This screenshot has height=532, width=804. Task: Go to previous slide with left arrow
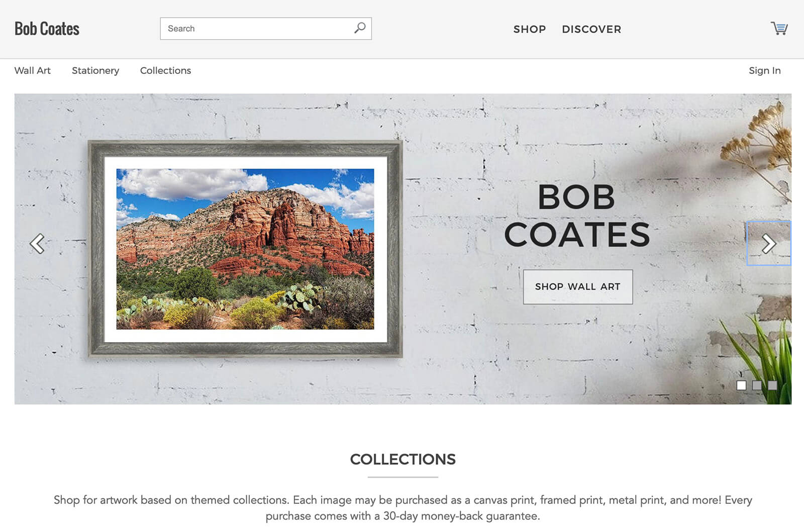pyautogui.click(x=37, y=244)
